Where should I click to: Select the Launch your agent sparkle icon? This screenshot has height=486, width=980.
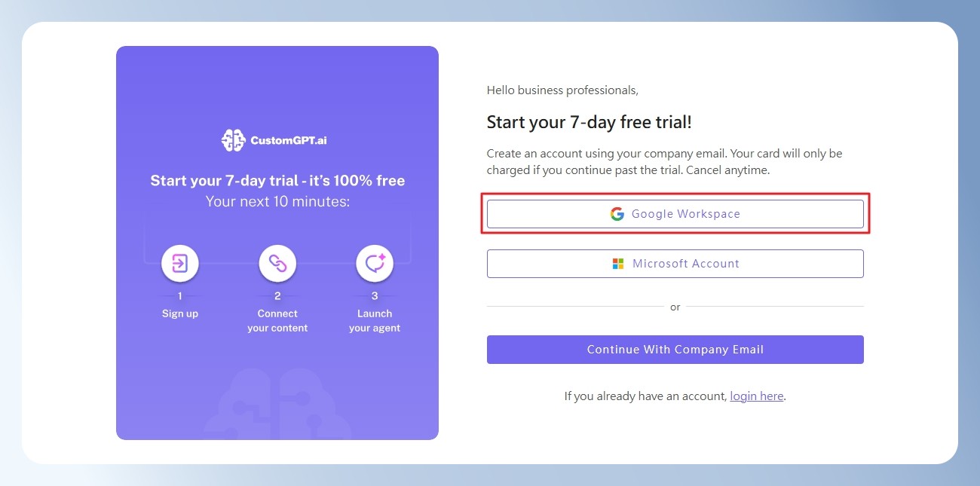tap(375, 263)
